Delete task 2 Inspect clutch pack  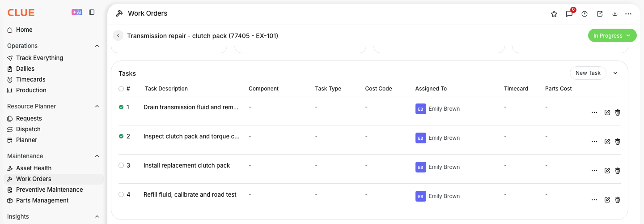(x=618, y=142)
